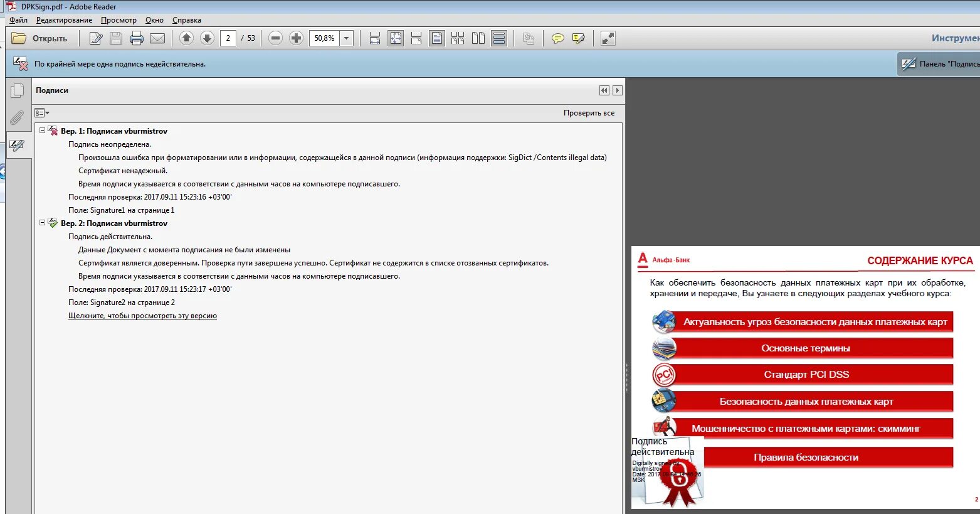The width and height of the screenshot is (980, 514).
Task: Click Мошенничество с платежными картами: скимминг
Action: click(x=803, y=429)
